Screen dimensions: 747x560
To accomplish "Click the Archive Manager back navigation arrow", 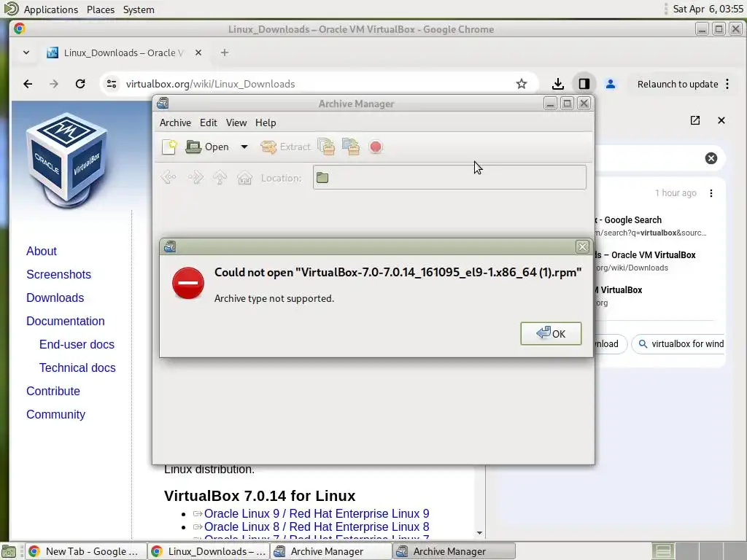I will click(169, 178).
